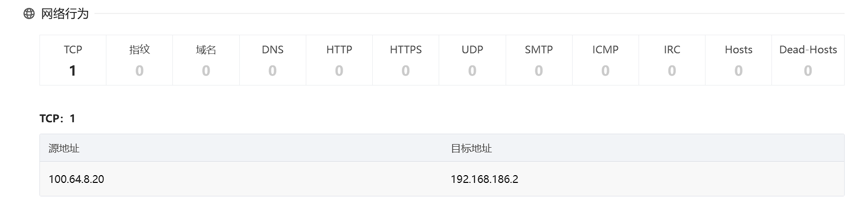
Task: Select the DNS tab
Action: click(273, 60)
